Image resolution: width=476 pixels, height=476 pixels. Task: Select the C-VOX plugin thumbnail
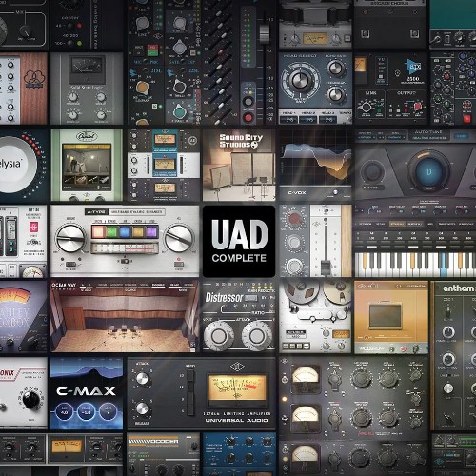coord(315,165)
